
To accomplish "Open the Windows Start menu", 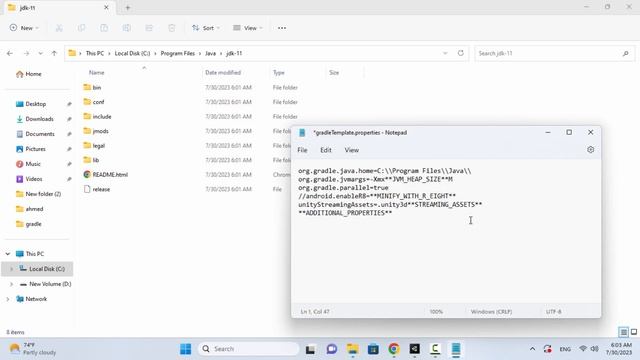I will 186,349.
